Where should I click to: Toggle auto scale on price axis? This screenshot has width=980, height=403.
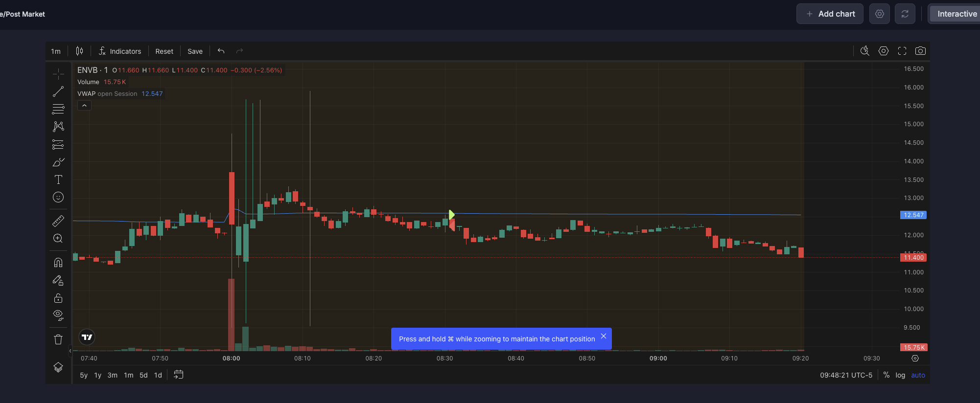(918, 375)
